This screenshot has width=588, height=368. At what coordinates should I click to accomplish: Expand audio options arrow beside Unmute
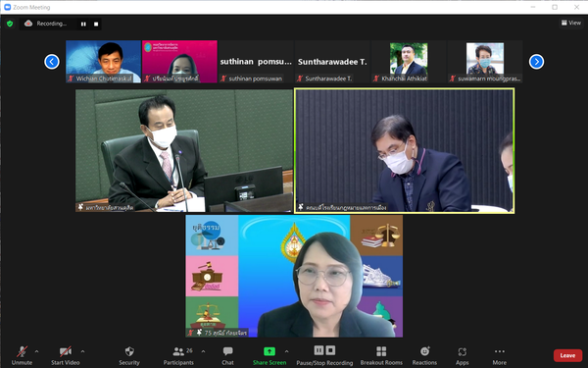tap(37, 351)
